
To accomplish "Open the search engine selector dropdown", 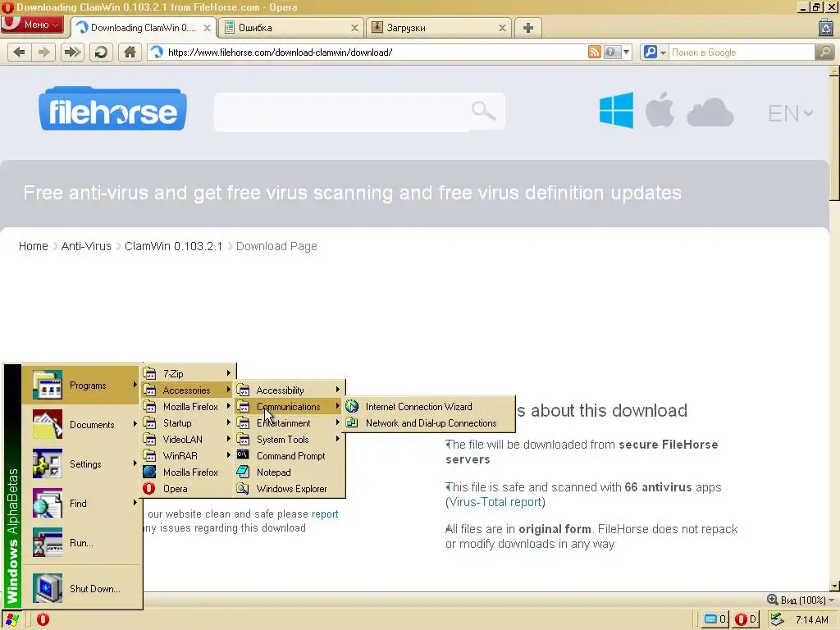I will (x=654, y=52).
